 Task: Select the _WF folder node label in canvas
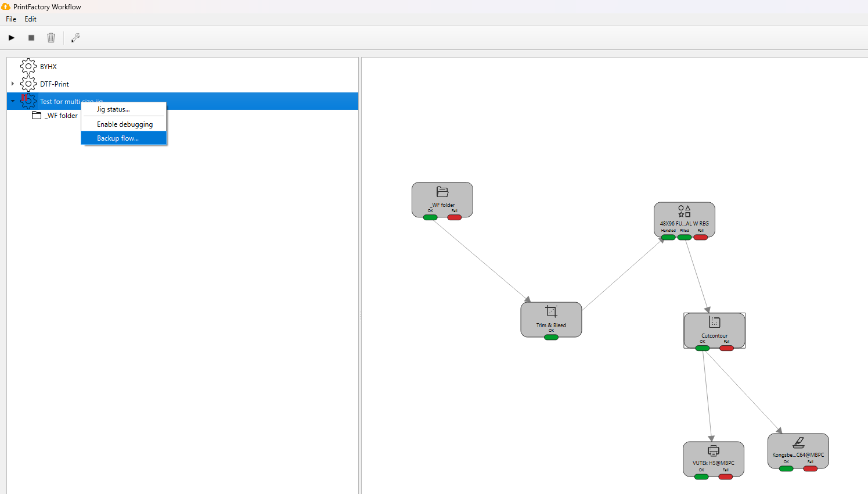tap(442, 205)
